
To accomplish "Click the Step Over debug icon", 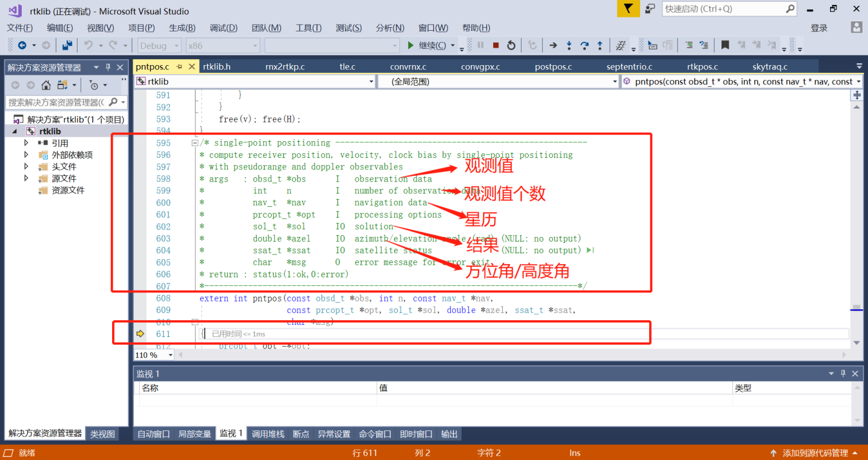I will [584, 45].
